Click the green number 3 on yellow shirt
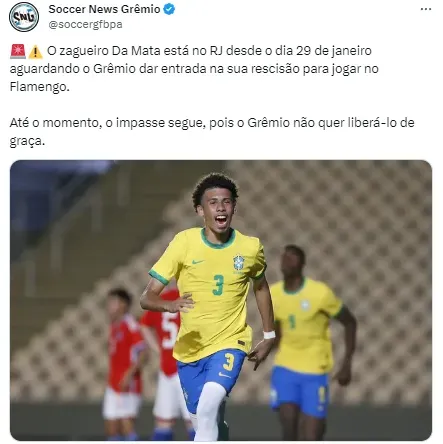This screenshot has height=444, width=443. point(218,285)
